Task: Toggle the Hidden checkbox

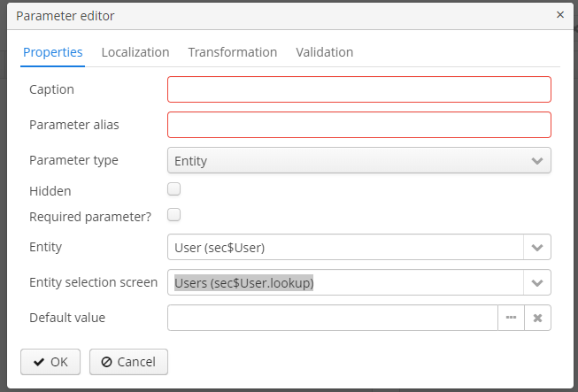Action: pyautogui.click(x=174, y=189)
